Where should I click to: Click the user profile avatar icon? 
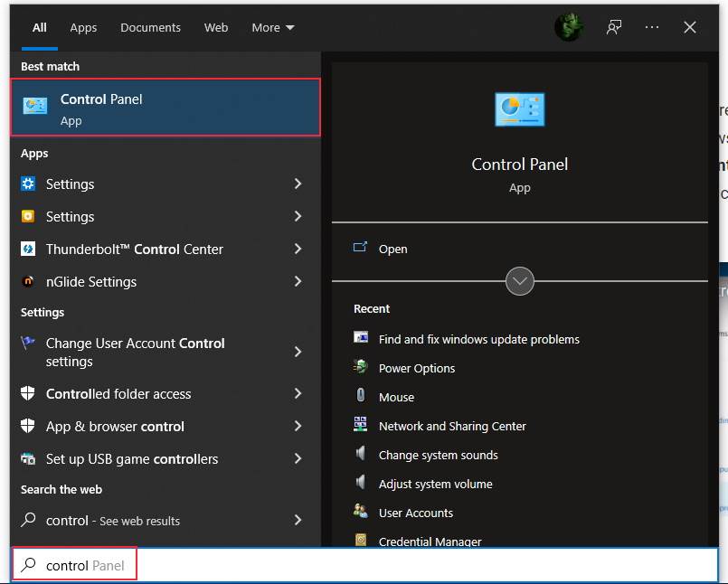pos(568,27)
